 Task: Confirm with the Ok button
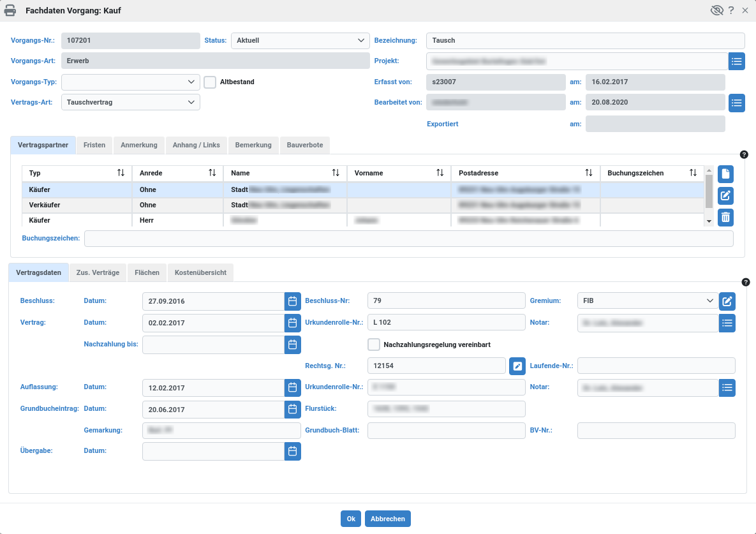[351, 519]
